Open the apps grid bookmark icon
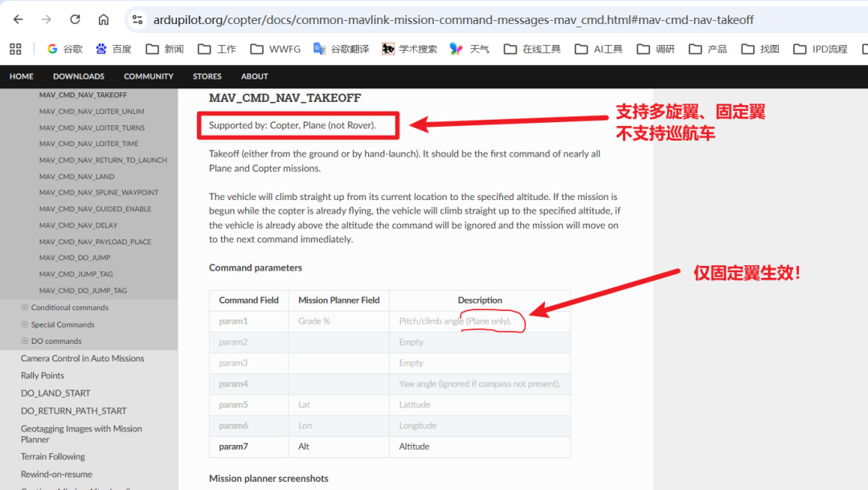The image size is (868, 490). 15,49
